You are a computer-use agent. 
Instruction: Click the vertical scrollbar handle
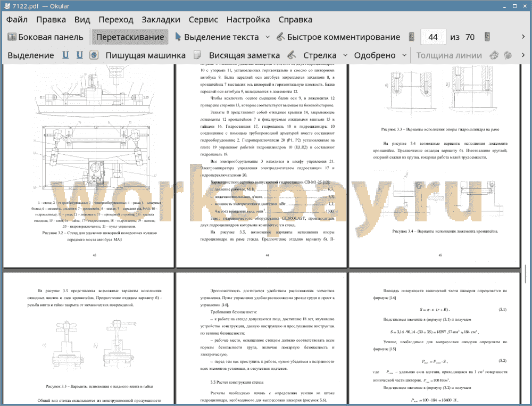[525, 274]
